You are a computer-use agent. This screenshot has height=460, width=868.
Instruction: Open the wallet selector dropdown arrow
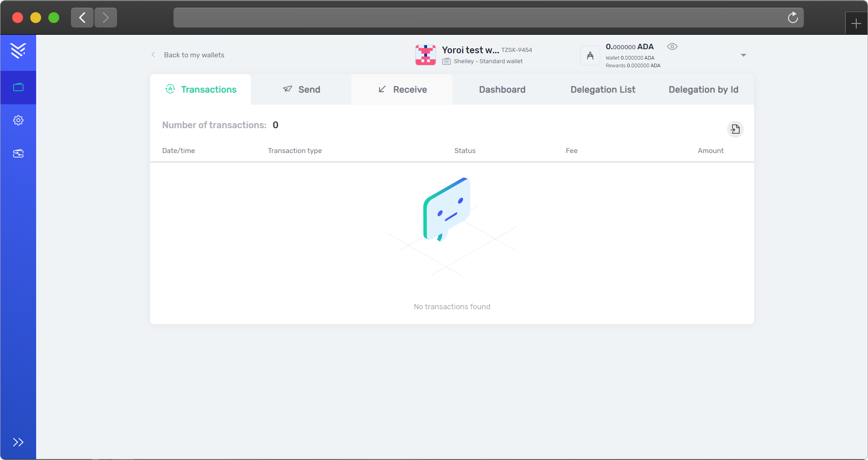point(743,55)
